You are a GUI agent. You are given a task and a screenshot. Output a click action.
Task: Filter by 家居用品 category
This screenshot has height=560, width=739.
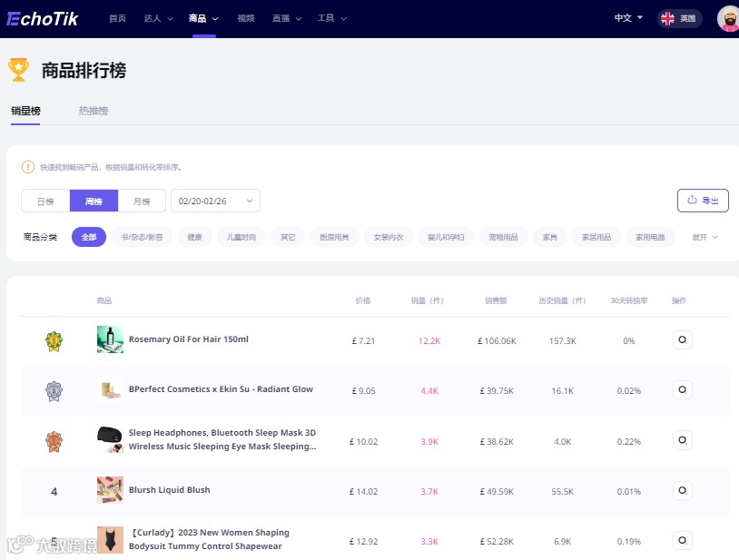click(x=596, y=237)
